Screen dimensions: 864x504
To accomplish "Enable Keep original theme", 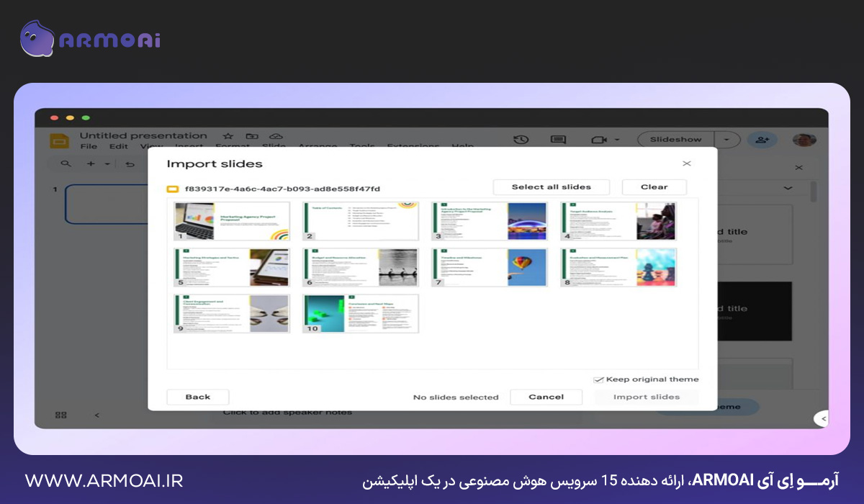I will point(599,379).
